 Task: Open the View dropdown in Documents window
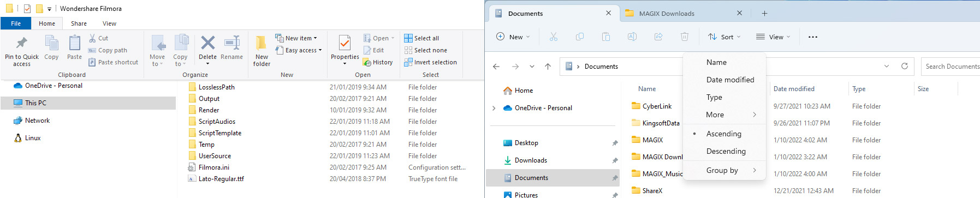point(773,37)
